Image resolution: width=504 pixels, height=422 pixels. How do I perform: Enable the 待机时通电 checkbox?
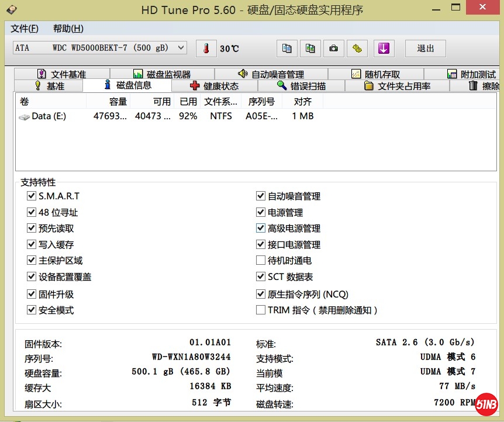(x=261, y=260)
